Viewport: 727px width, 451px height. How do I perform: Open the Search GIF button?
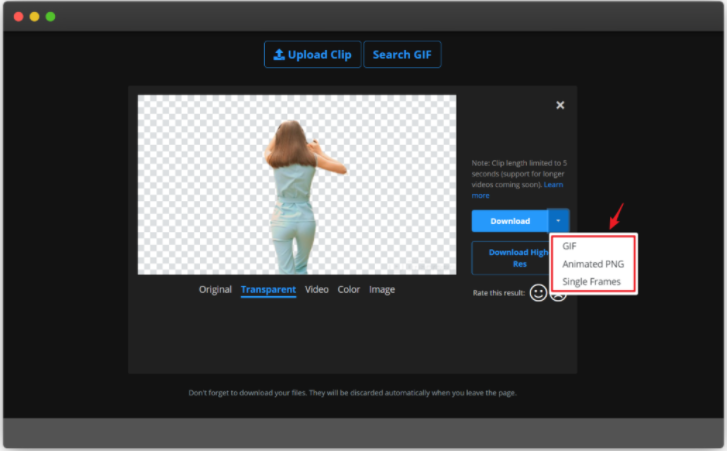coord(402,55)
